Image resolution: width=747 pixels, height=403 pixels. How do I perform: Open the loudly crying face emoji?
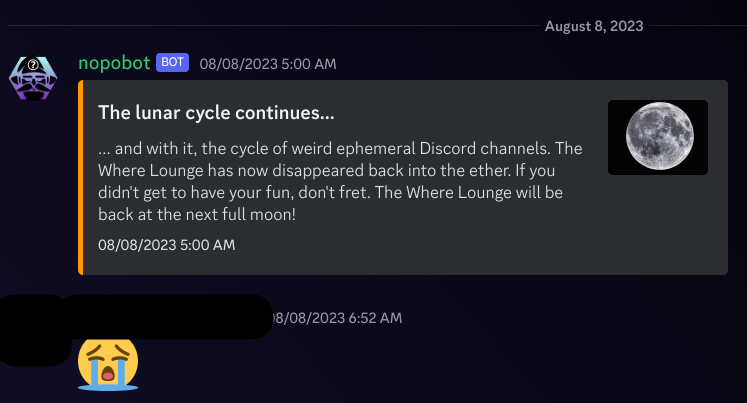[108, 364]
